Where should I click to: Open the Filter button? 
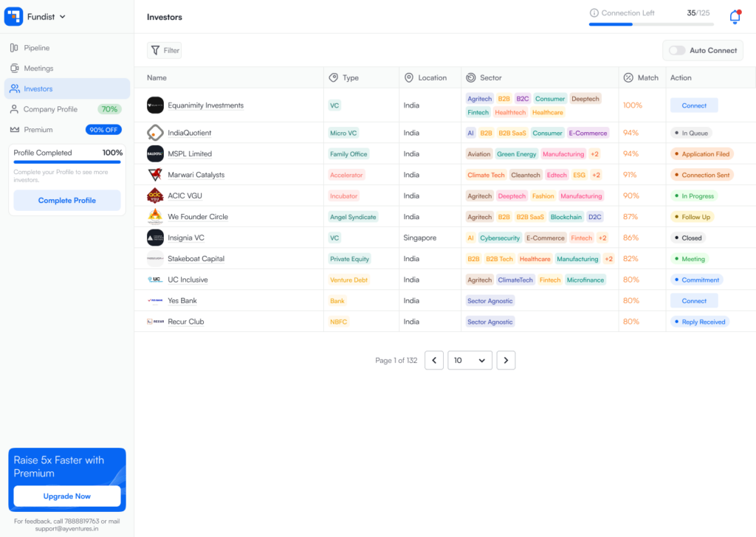[x=165, y=50]
